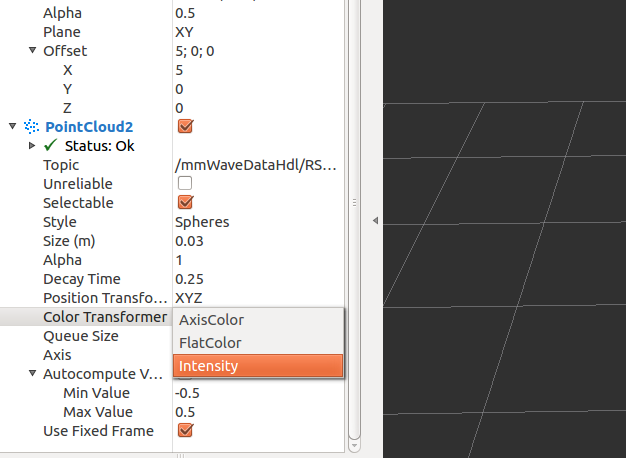Select AxisColor from the dropdown list
Screen dimensions: 626x458
point(211,320)
